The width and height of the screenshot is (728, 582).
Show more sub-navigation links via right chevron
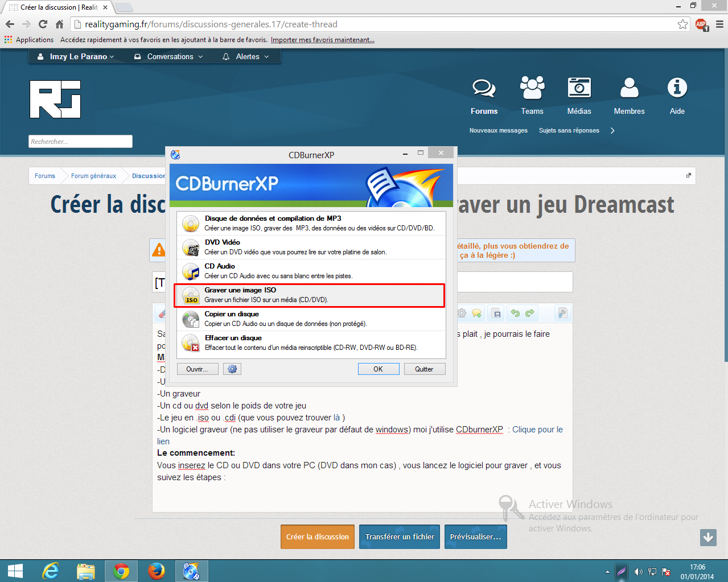click(x=612, y=131)
